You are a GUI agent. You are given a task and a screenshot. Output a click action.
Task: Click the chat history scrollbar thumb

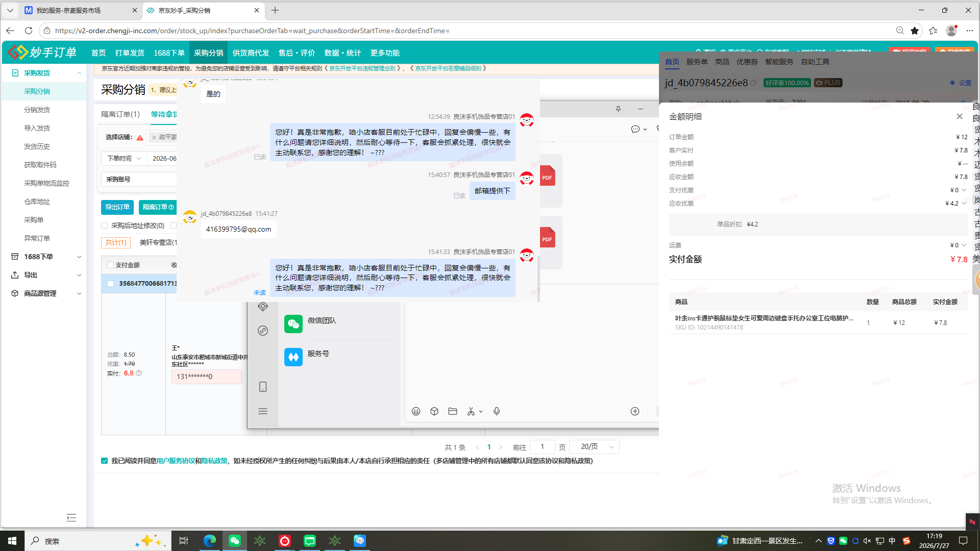point(538,278)
